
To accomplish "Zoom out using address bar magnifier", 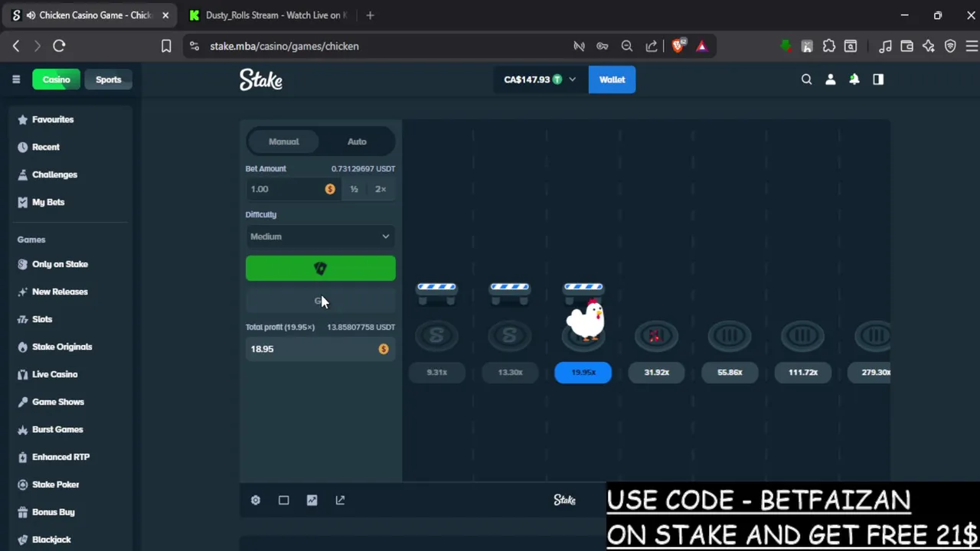I will (x=627, y=46).
